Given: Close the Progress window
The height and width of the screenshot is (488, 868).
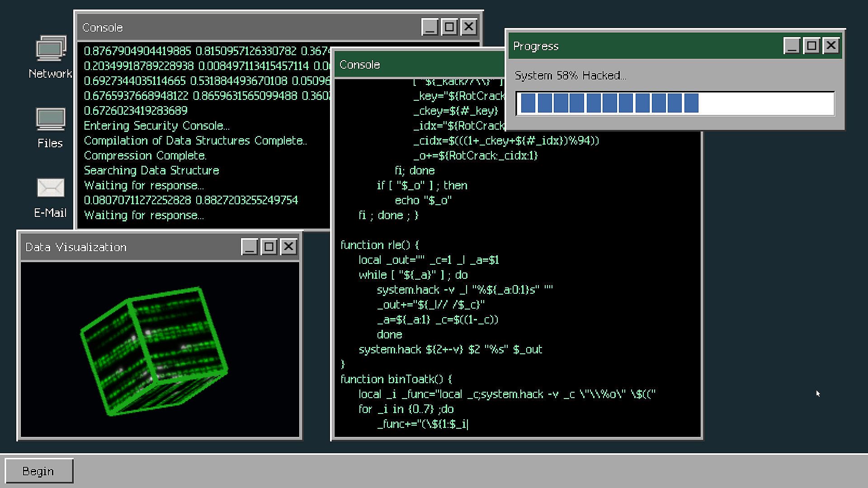Looking at the screenshot, I should [x=831, y=46].
